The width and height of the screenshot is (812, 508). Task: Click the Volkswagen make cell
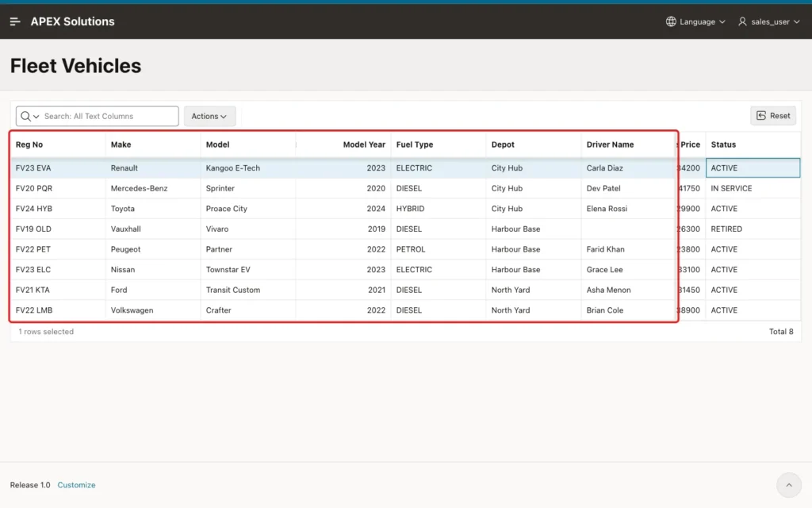pyautogui.click(x=153, y=310)
